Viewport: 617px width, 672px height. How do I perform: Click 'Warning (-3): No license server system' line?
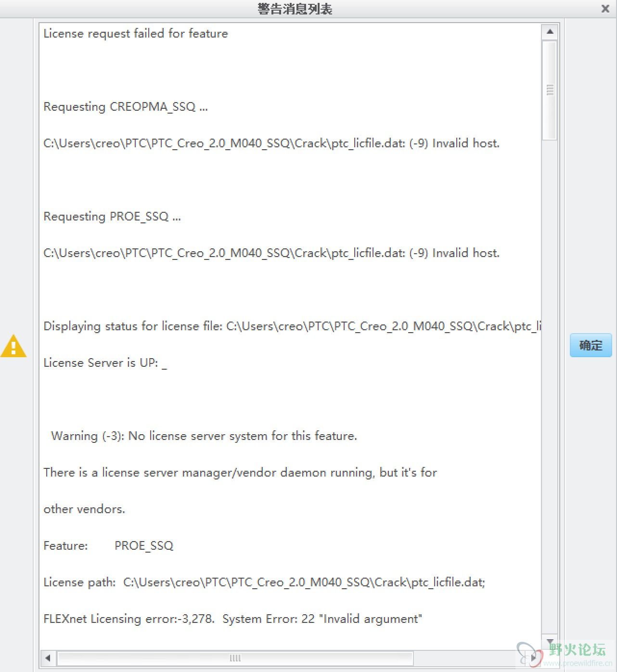204,436
